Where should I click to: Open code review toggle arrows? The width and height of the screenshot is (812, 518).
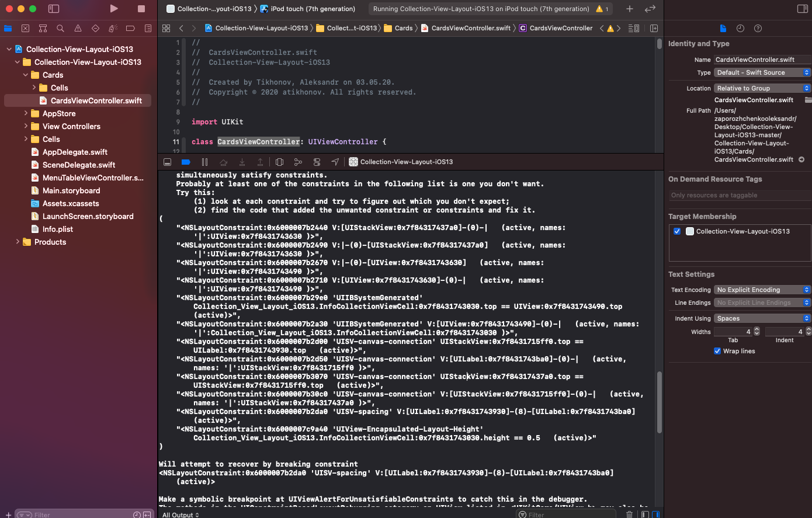650,9
